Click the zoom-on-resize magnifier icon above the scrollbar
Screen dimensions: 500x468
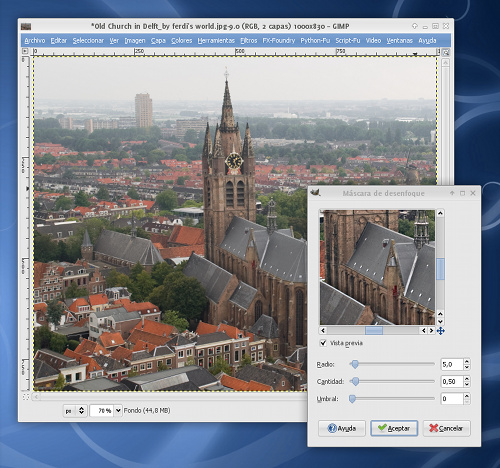pos(446,52)
